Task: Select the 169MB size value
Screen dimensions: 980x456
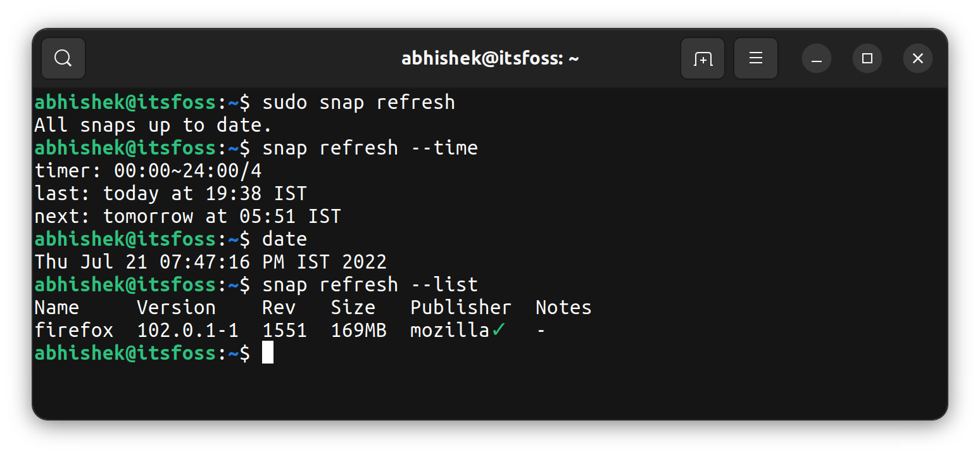Action: [359, 329]
